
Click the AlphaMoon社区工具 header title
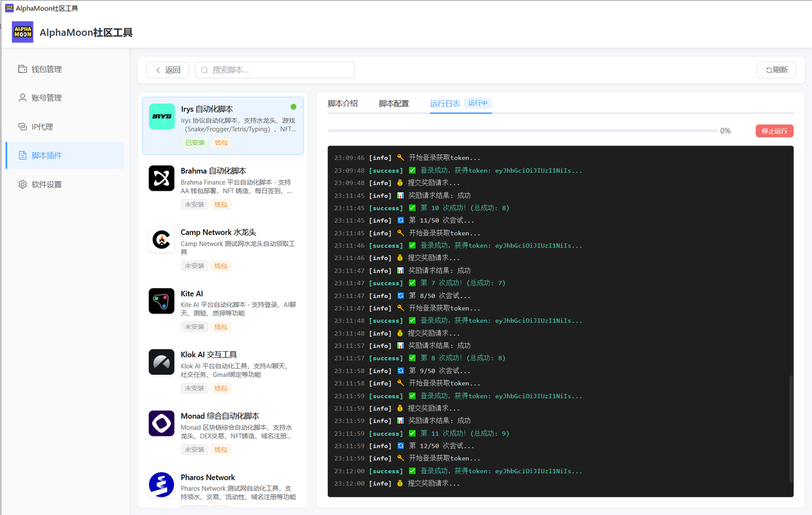pos(86,32)
